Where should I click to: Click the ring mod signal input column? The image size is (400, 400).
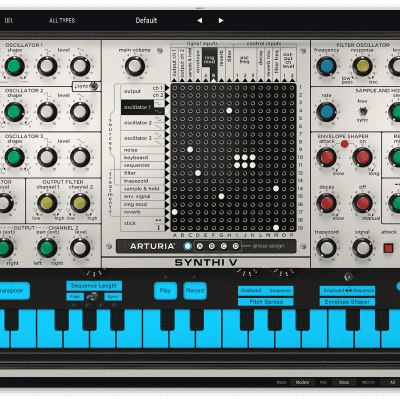click(209, 65)
